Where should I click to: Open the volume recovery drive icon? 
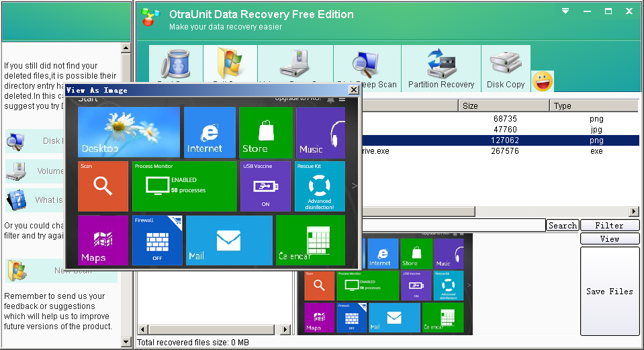point(295,63)
